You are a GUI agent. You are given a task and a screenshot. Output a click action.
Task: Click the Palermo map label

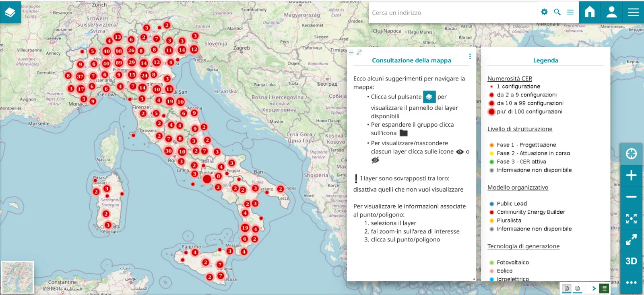(x=191, y=246)
